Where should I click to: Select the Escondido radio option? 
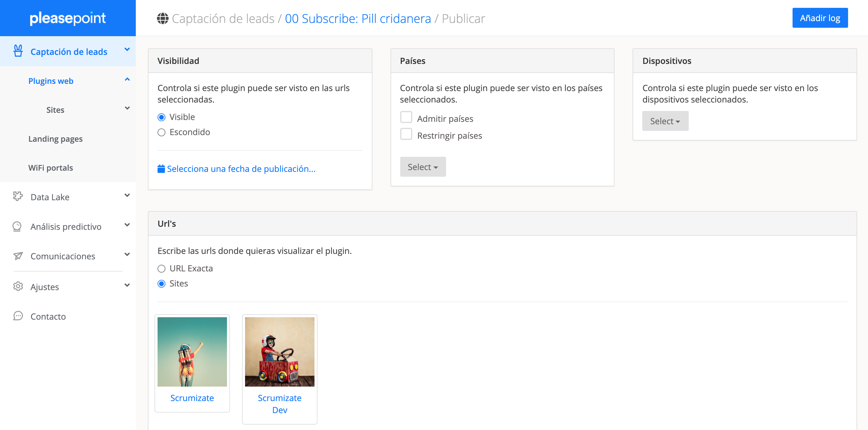(161, 132)
